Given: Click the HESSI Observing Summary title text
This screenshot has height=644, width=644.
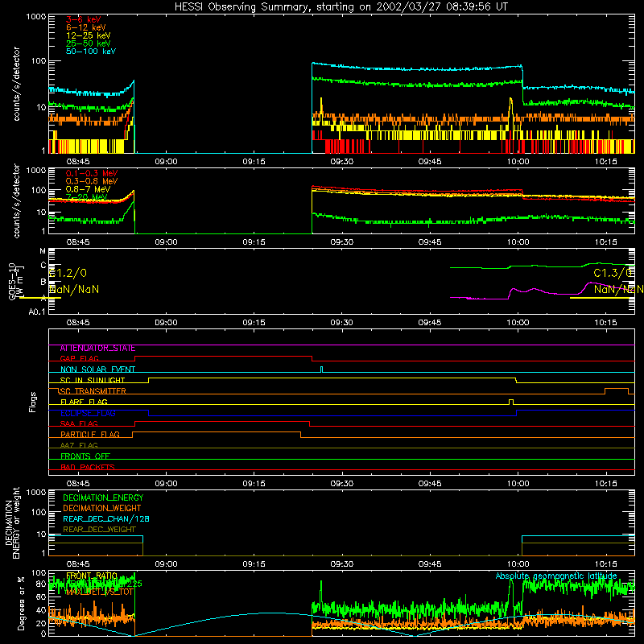Looking at the screenshot, I should [x=341, y=7].
